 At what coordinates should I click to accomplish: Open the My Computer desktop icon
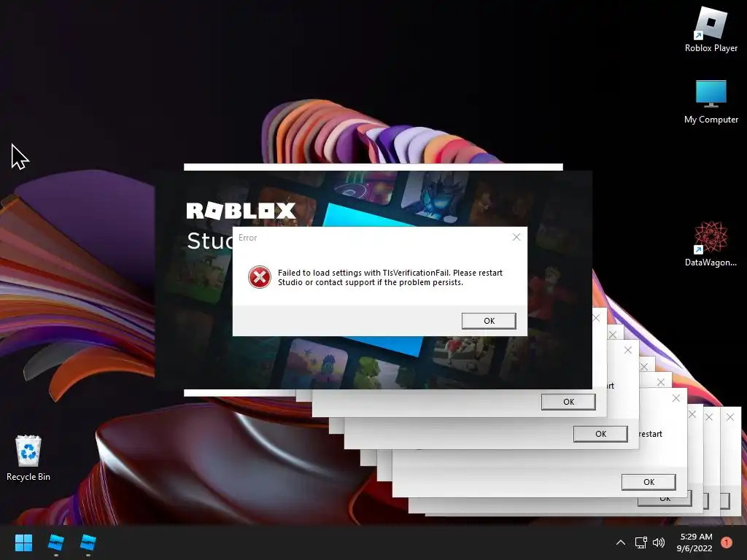pyautogui.click(x=711, y=102)
